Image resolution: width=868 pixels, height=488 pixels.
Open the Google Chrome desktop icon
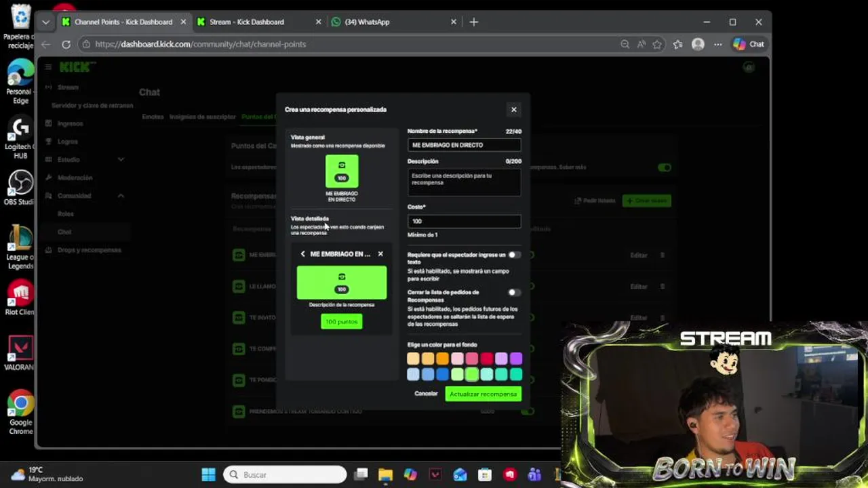20,412
